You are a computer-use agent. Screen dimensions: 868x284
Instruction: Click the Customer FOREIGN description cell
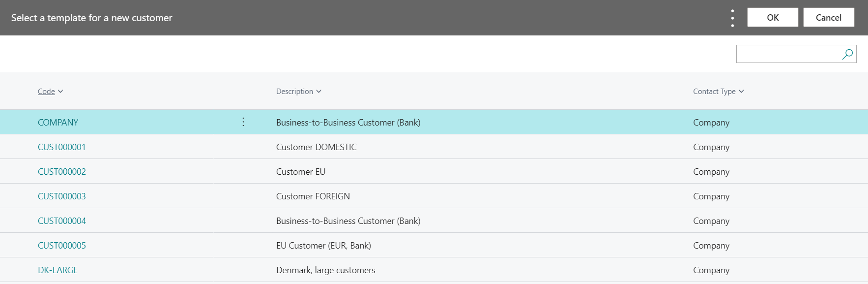coord(313,196)
